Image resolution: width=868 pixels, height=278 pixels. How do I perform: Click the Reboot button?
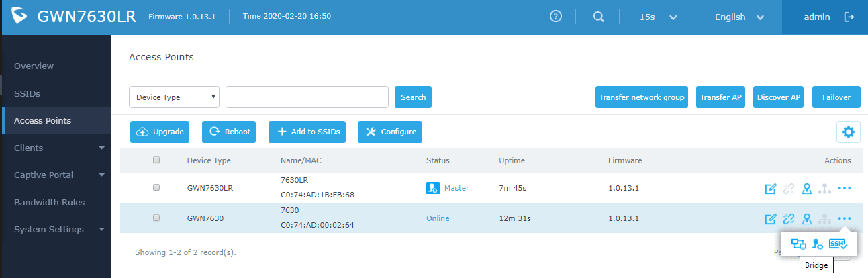point(230,132)
